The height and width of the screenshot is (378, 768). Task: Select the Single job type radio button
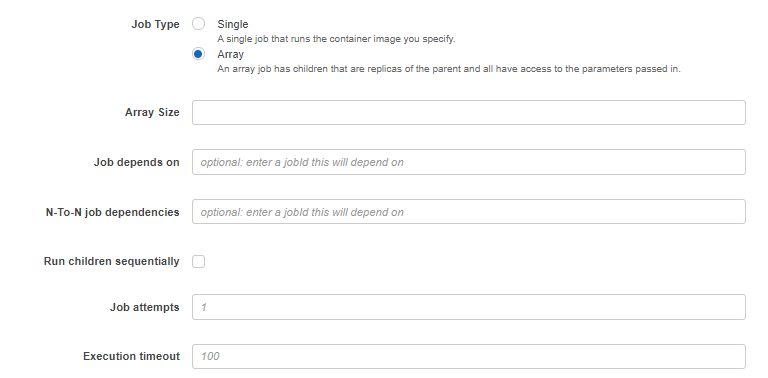(198, 24)
